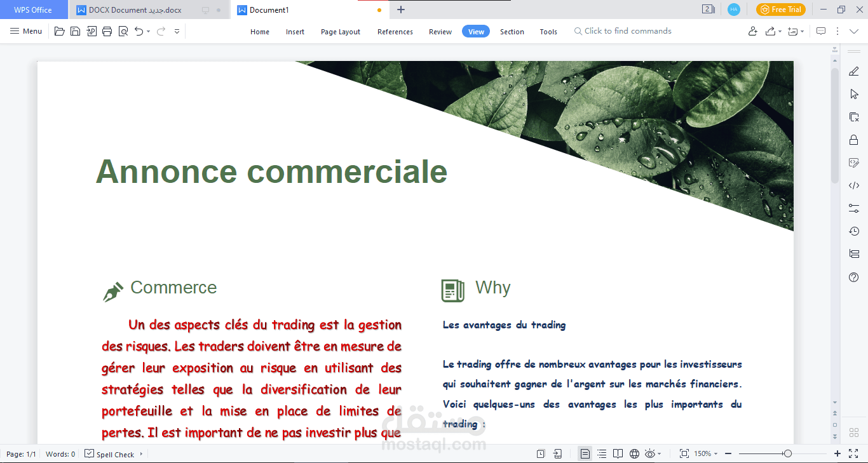Screen dimensions: 868x463
Task: Click the add collaborator person icon
Action: (x=753, y=31)
